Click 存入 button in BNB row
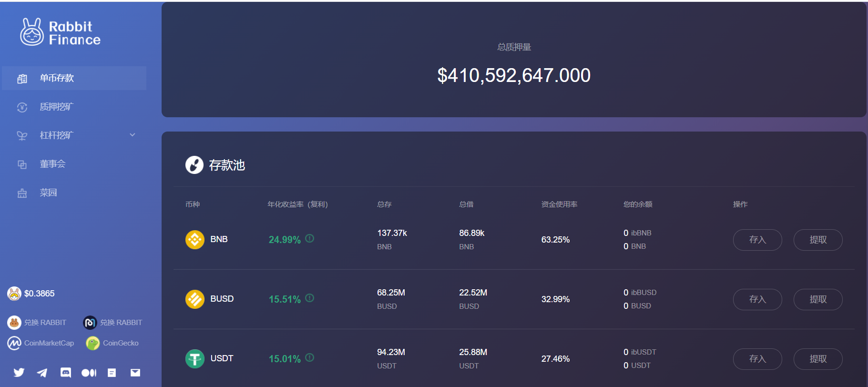The image size is (868, 387). 757,240
